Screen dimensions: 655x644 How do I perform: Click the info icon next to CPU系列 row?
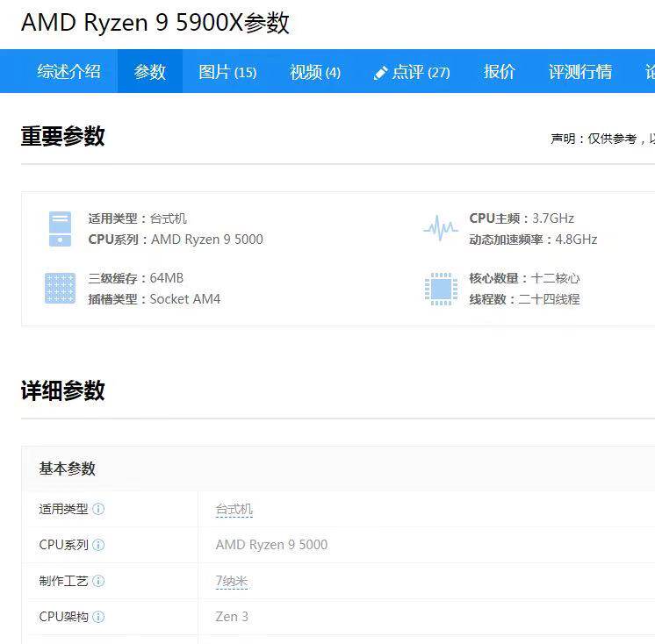pos(98,545)
